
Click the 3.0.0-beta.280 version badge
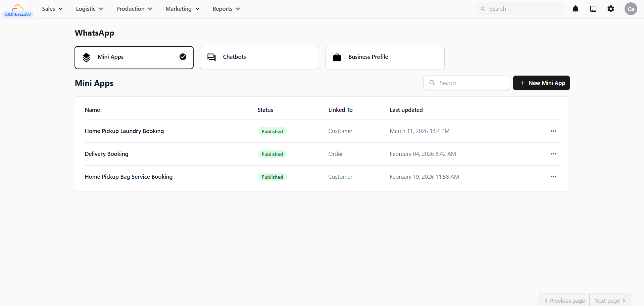tap(18, 14)
